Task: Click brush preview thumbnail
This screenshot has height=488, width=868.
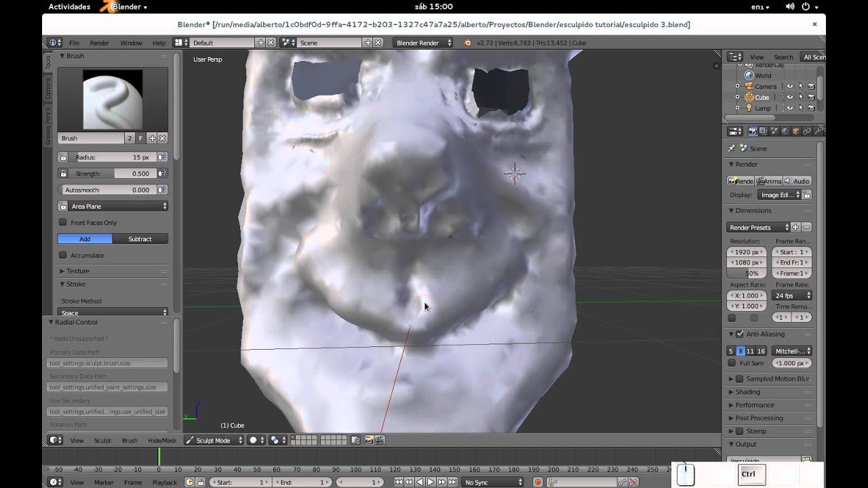Action: point(113,100)
